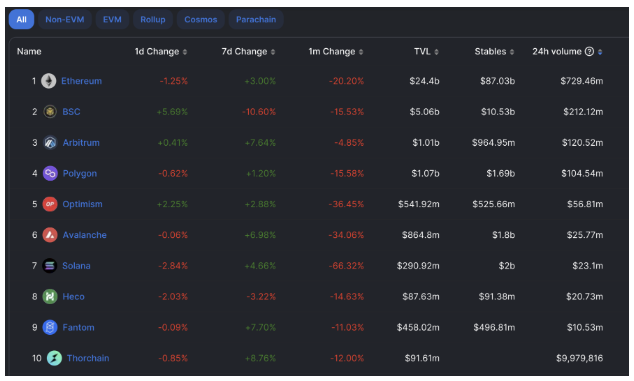Click the Avalanche chain logo icon
This screenshot has width=634, height=381.
(x=50, y=235)
